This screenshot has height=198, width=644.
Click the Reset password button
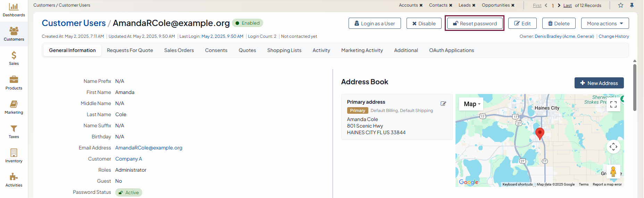pos(475,24)
